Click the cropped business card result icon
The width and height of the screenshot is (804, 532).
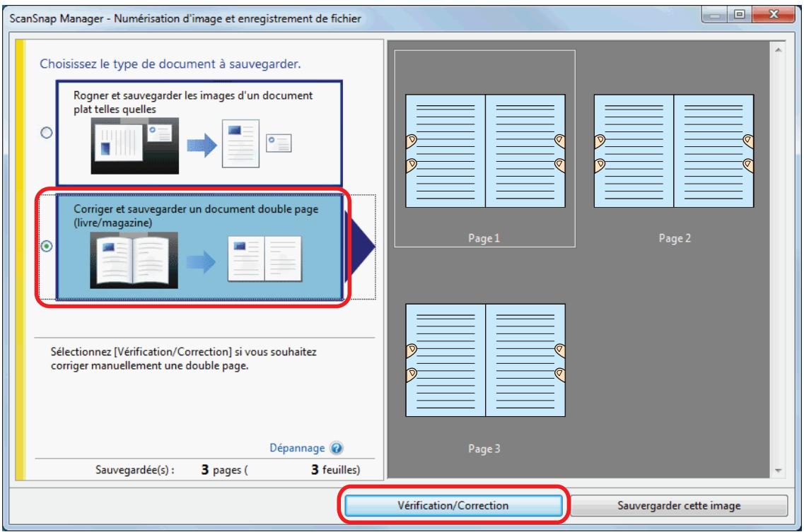pos(279,143)
